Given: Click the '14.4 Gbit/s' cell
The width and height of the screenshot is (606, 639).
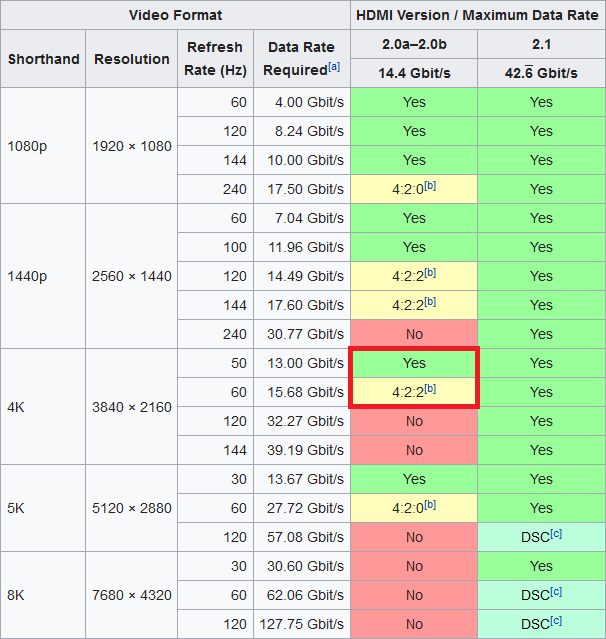Looking at the screenshot, I should click(414, 73).
